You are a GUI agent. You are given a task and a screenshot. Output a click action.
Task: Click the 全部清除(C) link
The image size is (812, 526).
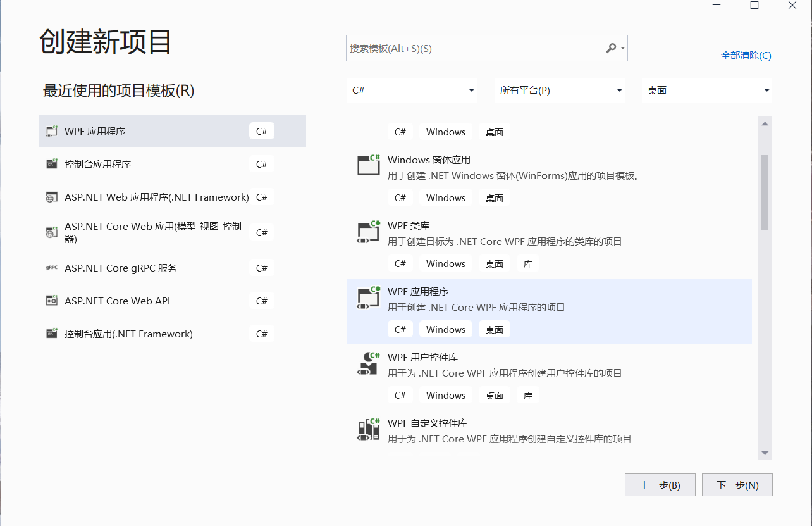[x=746, y=55]
